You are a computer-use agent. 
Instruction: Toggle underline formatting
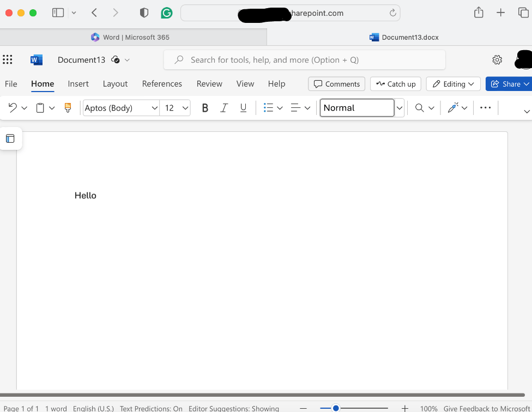pos(243,108)
